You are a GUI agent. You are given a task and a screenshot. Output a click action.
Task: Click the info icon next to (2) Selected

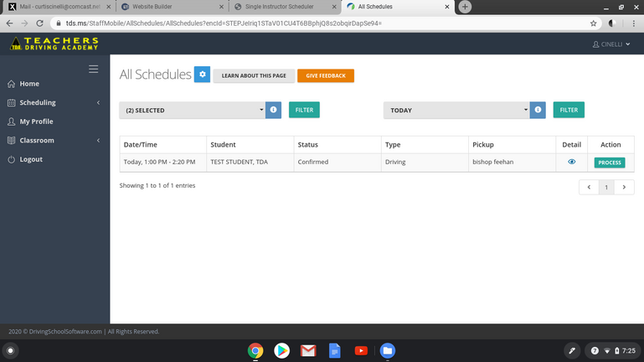[273, 110]
